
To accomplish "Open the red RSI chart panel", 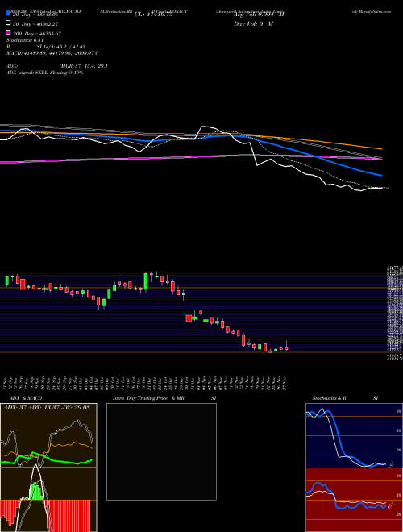I will click(354, 500).
